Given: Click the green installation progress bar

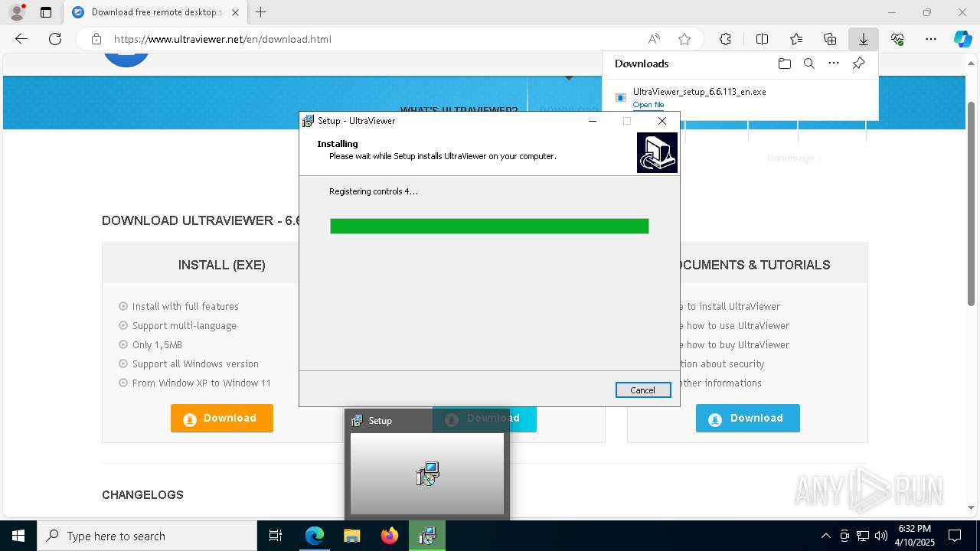Looking at the screenshot, I should 489,226.
